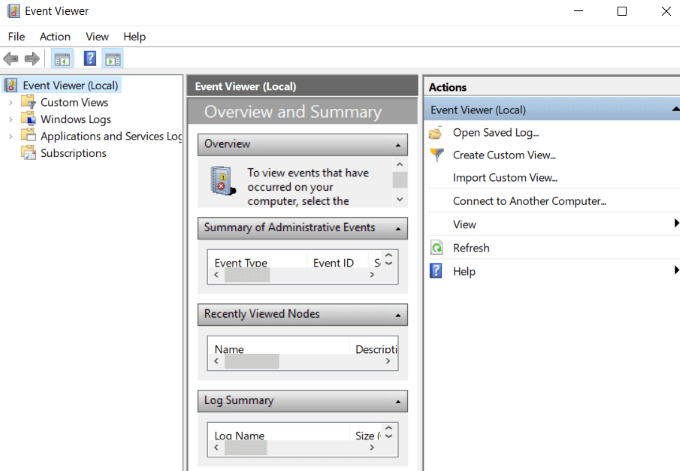Click Administrative Events vertical scroll down arrow
The height and width of the screenshot is (471, 680).
(389, 263)
